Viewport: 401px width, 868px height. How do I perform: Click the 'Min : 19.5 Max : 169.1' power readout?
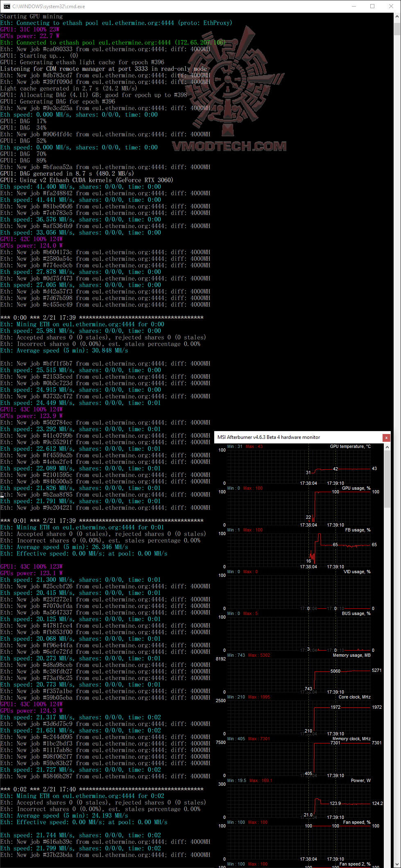(x=249, y=780)
